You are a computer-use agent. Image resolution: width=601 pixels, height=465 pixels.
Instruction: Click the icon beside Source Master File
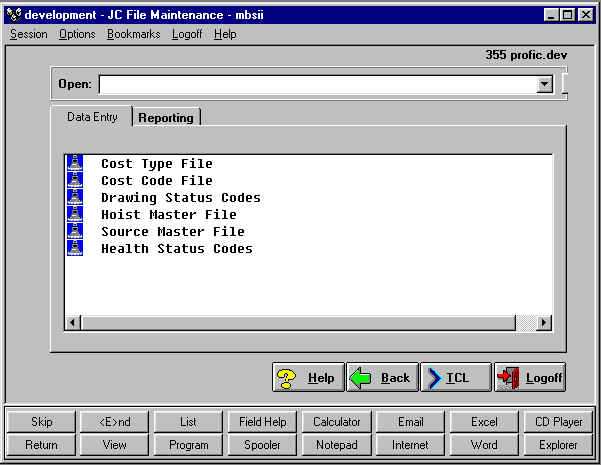(x=75, y=231)
